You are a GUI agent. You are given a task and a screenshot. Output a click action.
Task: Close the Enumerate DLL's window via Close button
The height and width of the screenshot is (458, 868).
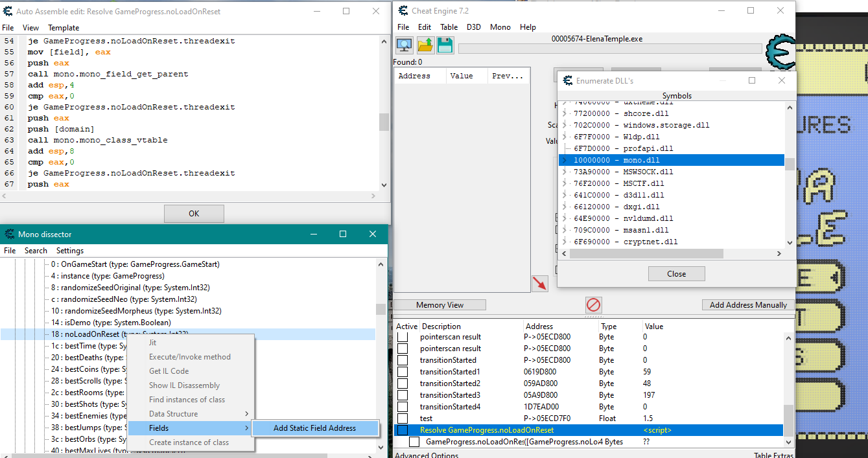pyautogui.click(x=676, y=273)
